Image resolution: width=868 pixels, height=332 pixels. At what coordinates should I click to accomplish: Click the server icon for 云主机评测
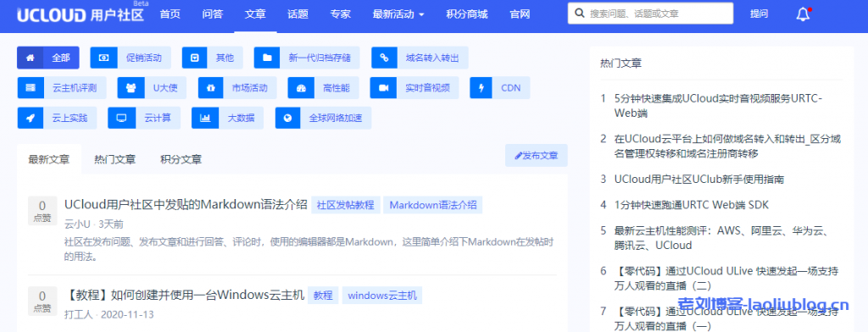point(31,87)
